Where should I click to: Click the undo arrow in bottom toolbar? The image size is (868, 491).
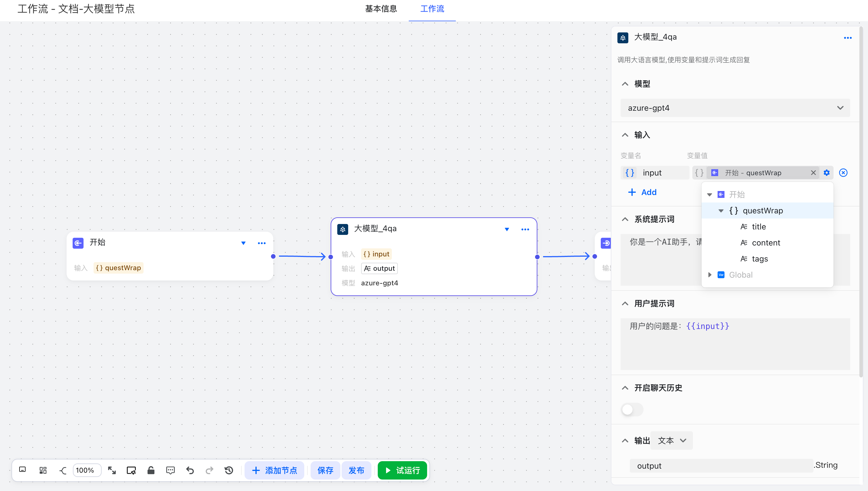[x=190, y=470]
